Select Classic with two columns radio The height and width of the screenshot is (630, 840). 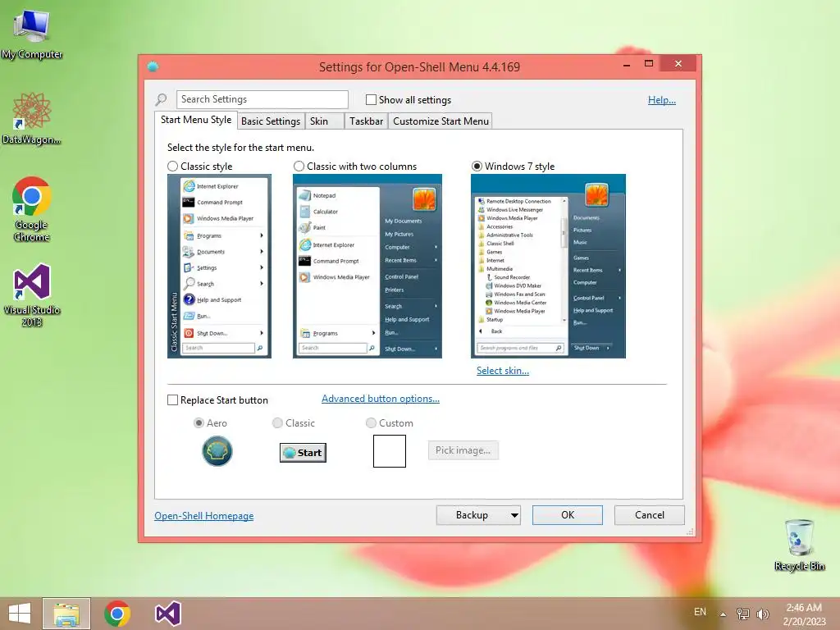tap(299, 167)
